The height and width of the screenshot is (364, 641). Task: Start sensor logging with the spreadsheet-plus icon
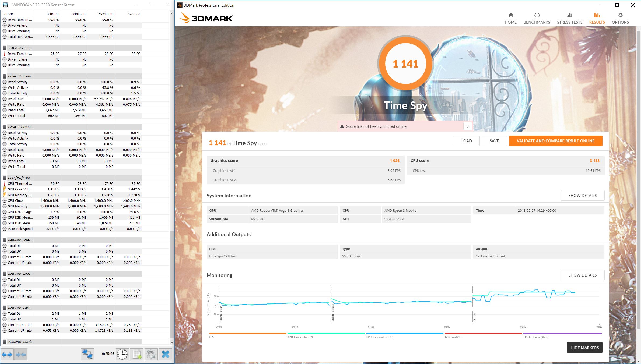137,354
